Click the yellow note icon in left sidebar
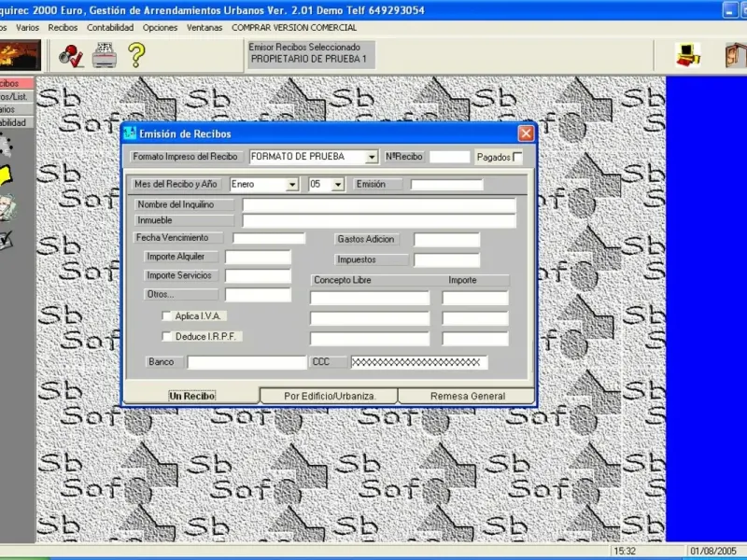This screenshot has height=560, width=747. point(6,175)
